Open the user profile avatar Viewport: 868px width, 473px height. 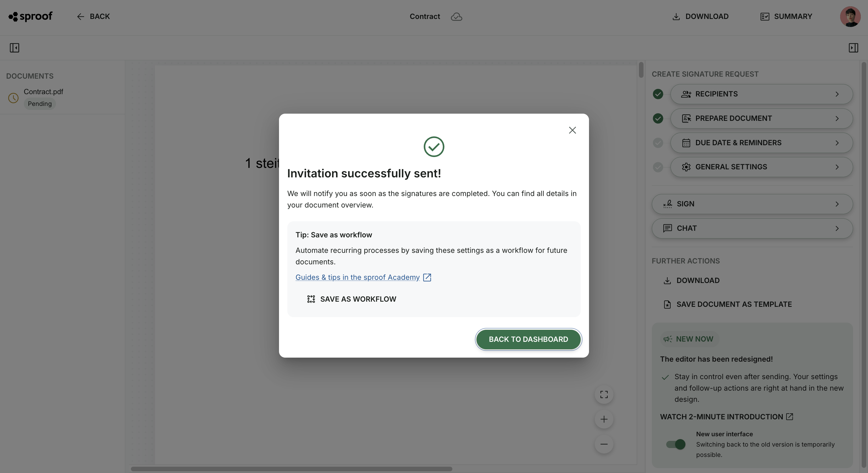pos(850,17)
